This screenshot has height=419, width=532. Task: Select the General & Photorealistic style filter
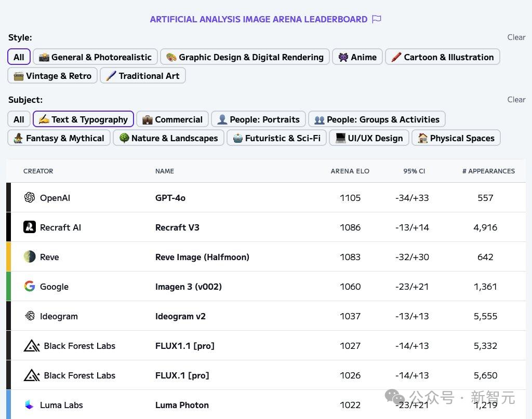[96, 57]
